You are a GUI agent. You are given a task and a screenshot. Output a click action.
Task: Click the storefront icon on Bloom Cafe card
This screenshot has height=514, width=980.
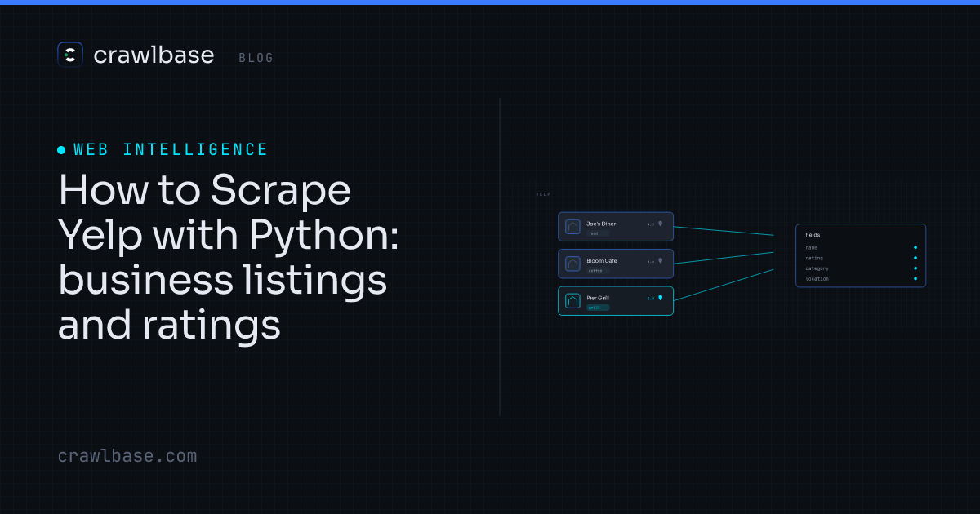coord(572,264)
